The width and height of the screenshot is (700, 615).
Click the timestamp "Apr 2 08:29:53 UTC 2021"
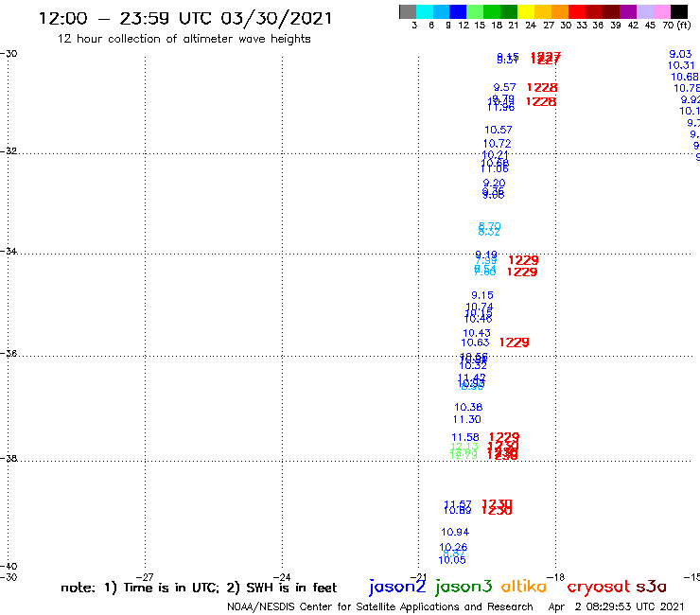616,606
